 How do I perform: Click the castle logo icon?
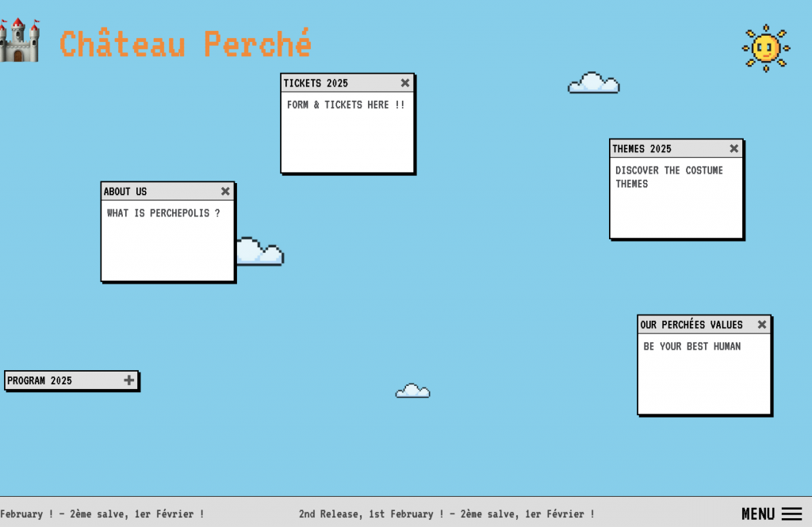coord(19,41)
